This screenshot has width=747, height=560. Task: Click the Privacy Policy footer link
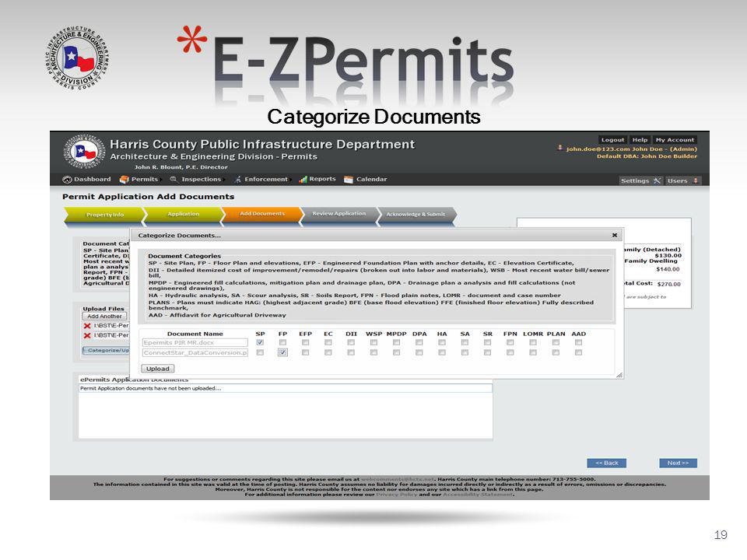396,495
